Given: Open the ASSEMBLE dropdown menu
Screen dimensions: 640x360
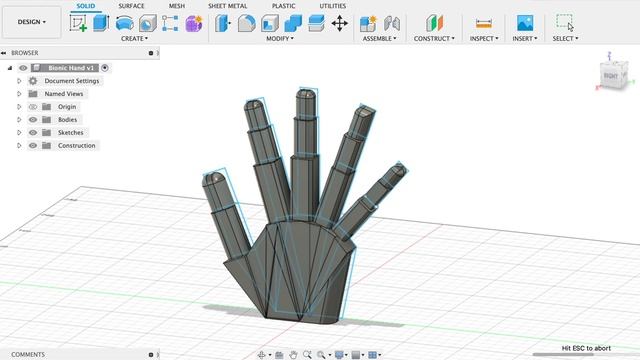Looking at the screenshot, I should [379, 38].
